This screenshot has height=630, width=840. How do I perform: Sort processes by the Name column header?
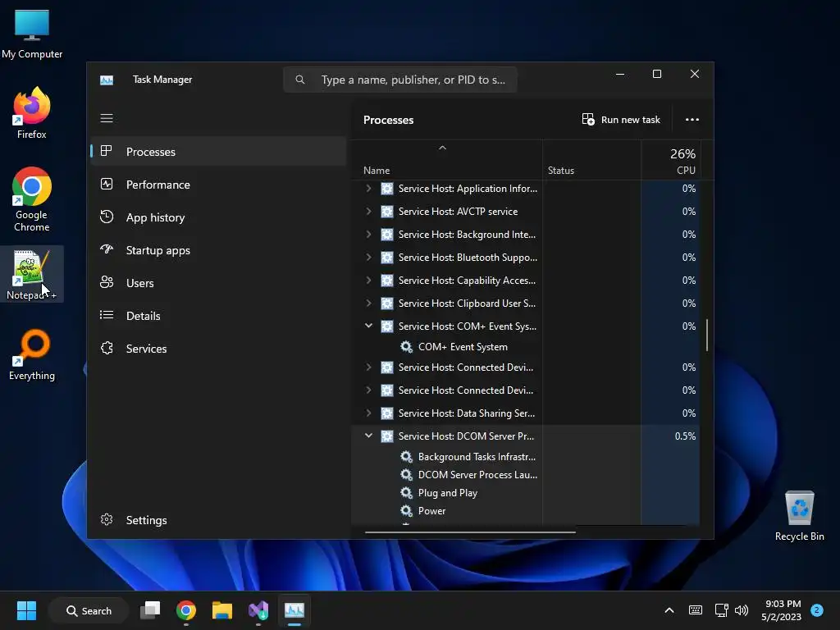pos(447,160)
